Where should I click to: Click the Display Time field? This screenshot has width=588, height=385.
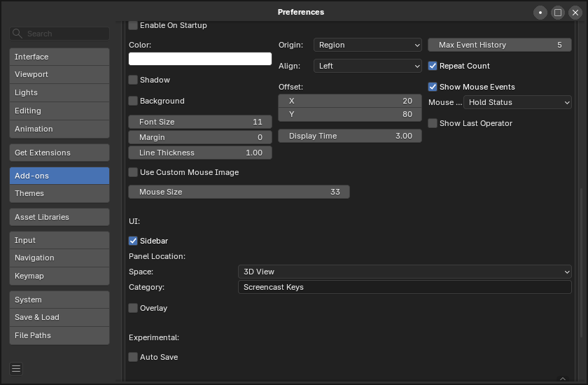(350, 136)
